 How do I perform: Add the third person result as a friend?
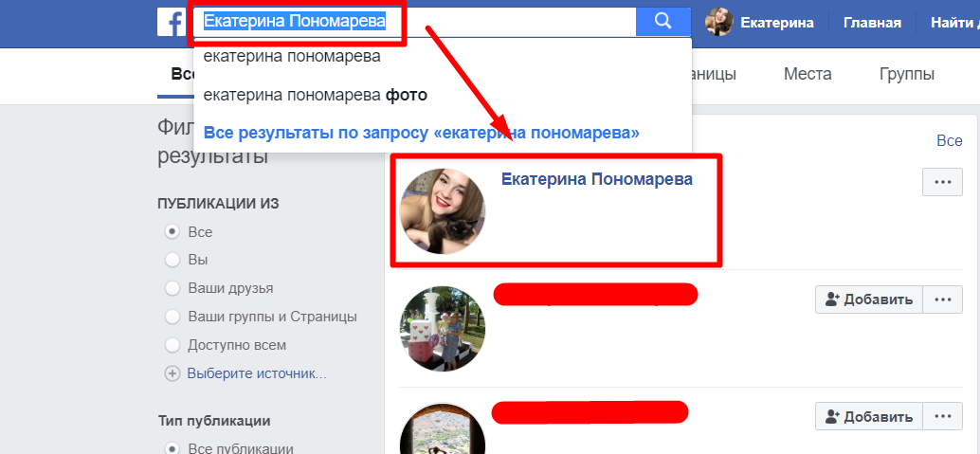click(869, 416)
